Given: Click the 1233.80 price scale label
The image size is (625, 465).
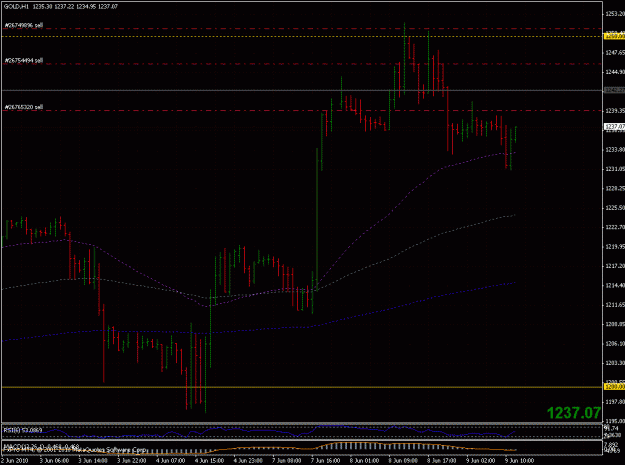Looking at the screenshot, I should pyautogui.click(x=615, y=150).
